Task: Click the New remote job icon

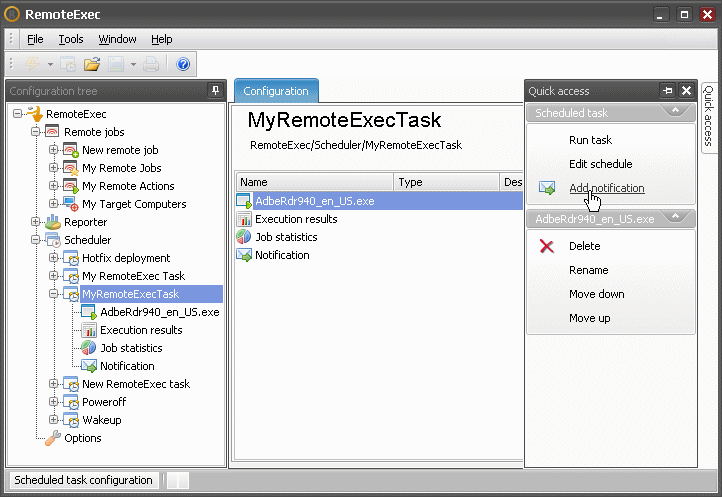Action: (70, 150)
